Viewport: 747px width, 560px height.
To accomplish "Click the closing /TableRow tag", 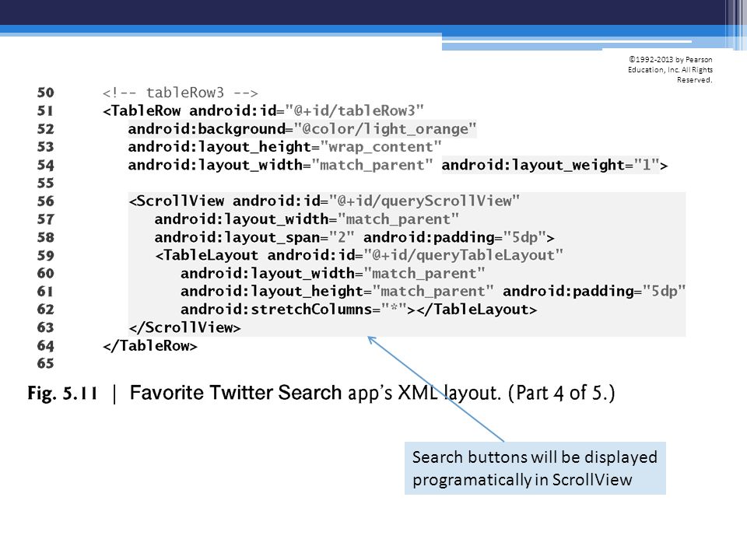I will (150, 345).
